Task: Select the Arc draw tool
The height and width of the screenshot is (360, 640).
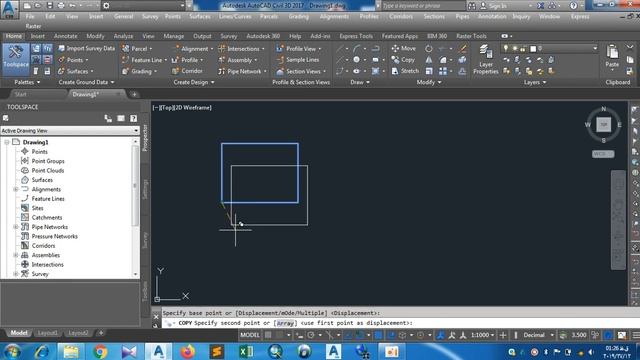Action: (x=356, y=49)
